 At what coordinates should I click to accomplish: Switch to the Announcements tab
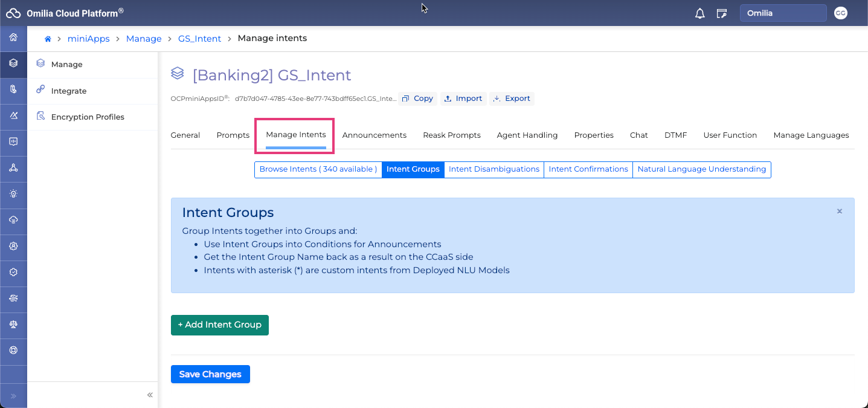coord(374,135)
